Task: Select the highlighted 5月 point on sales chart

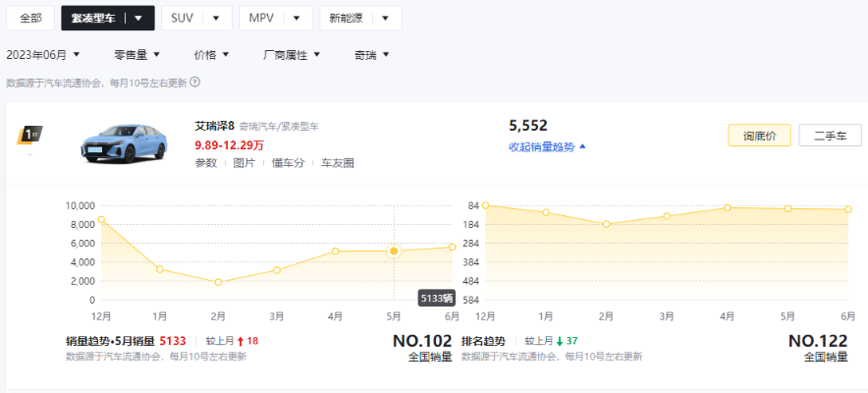Action: tap(394, 252)
